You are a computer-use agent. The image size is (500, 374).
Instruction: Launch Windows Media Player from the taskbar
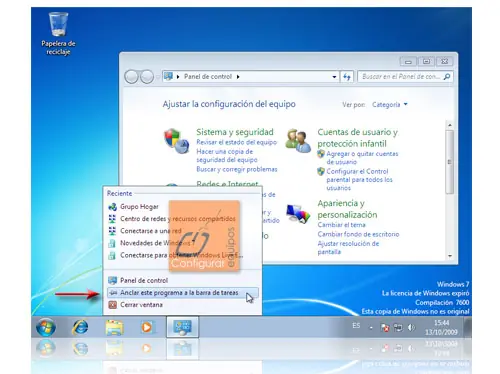[147, 327]
